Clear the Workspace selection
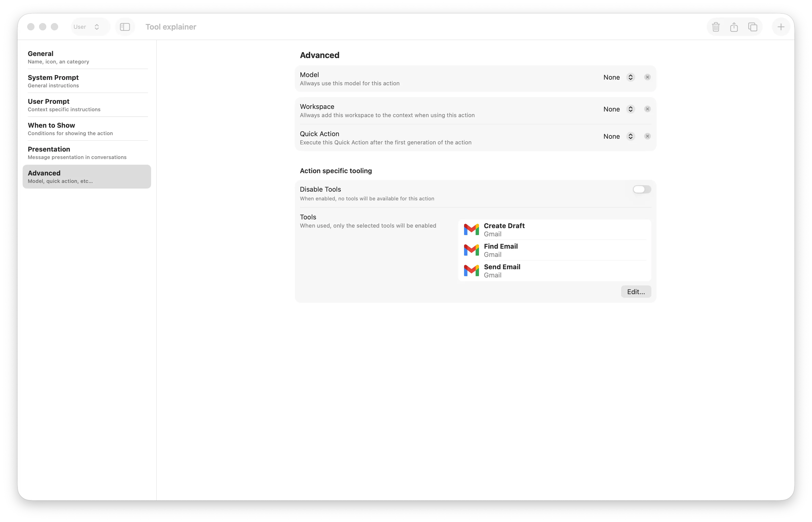The image size is (812, 522). (x=647, y=109)
